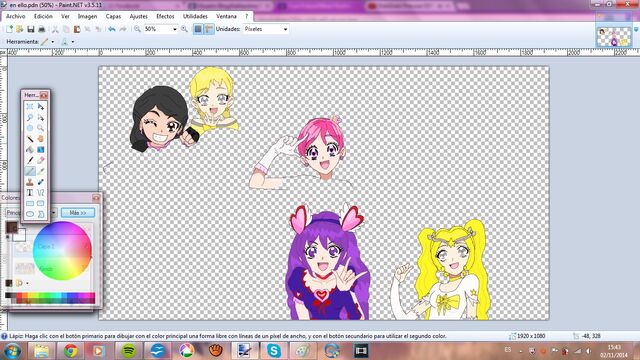Screen dimensions: 640x360
Task: Select the Text tool in toolbox
Action: coord(30,192)
